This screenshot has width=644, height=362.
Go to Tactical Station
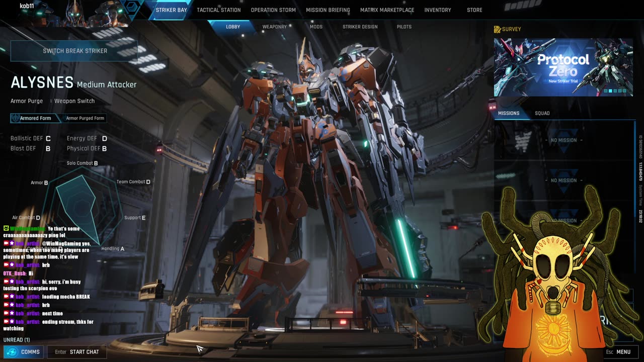point(219,10)
